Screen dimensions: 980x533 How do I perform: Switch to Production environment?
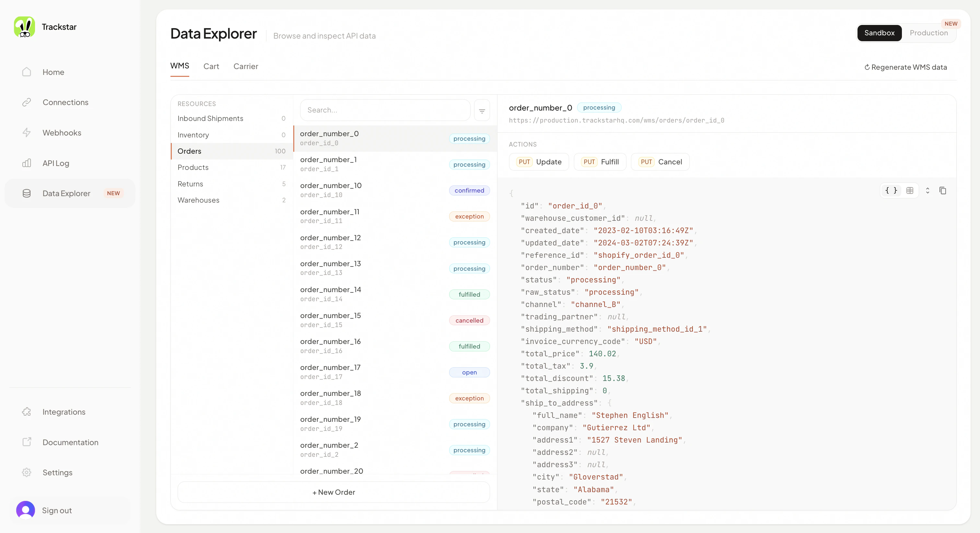point(929,33)
